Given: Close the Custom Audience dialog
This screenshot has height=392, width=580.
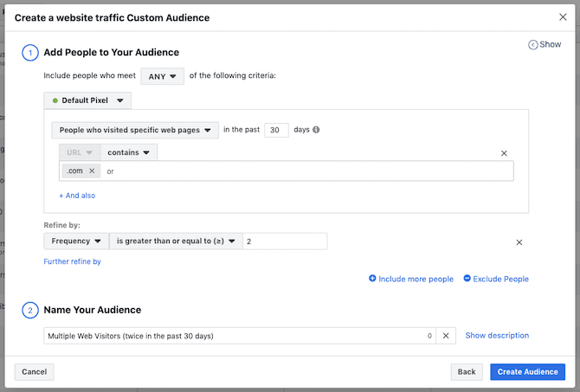Looking at the screenshot, I should click(x=563, y=17).
